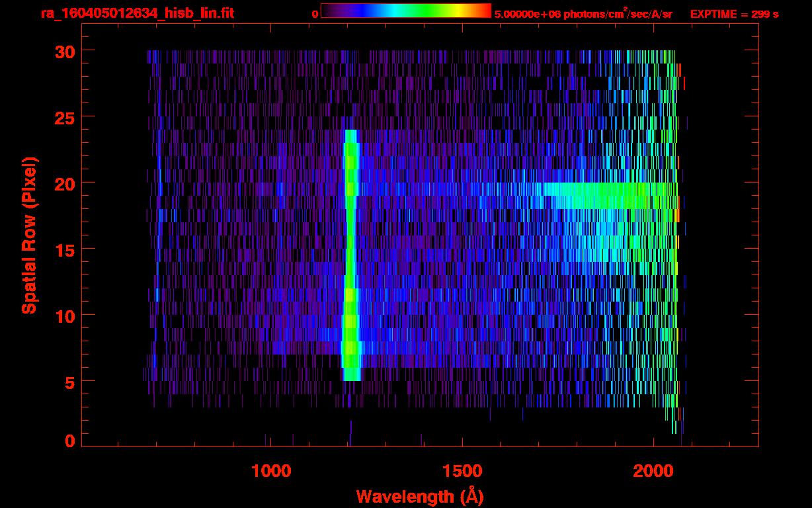Click the 25 spatial row tick label
Screen dimensions: 812x508
click(65, 117)
